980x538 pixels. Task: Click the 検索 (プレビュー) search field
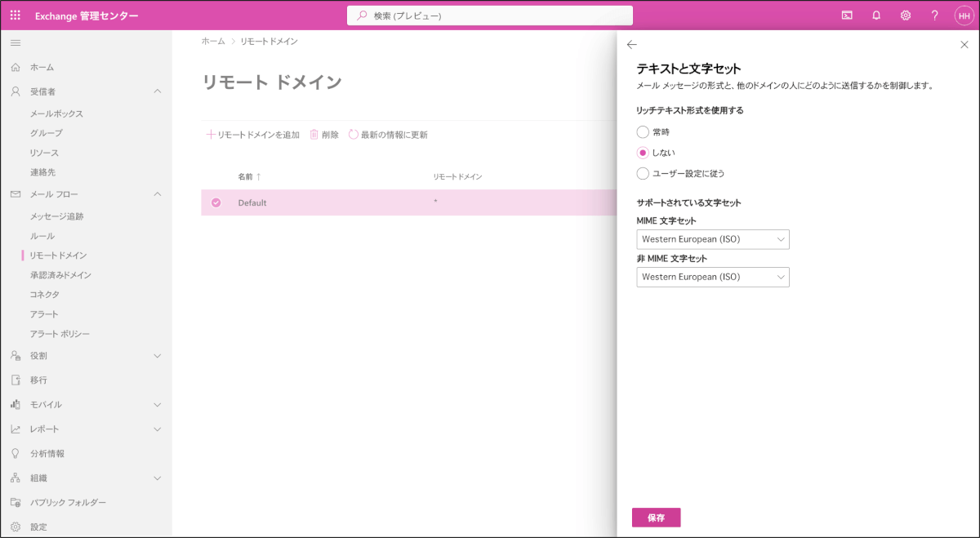[490, 16]
